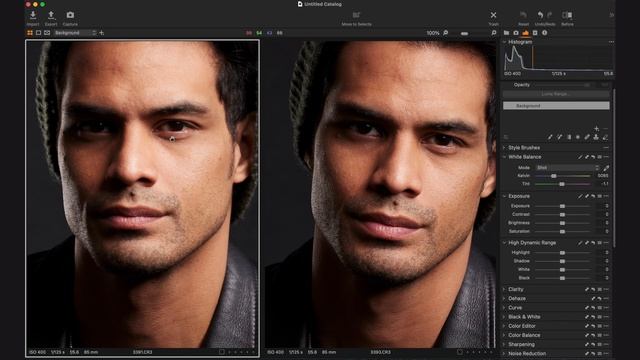The width and height of the screenshot is (640, 360).
Task: Add a layer with the Layers plus button
Action: tap(597, 129)
